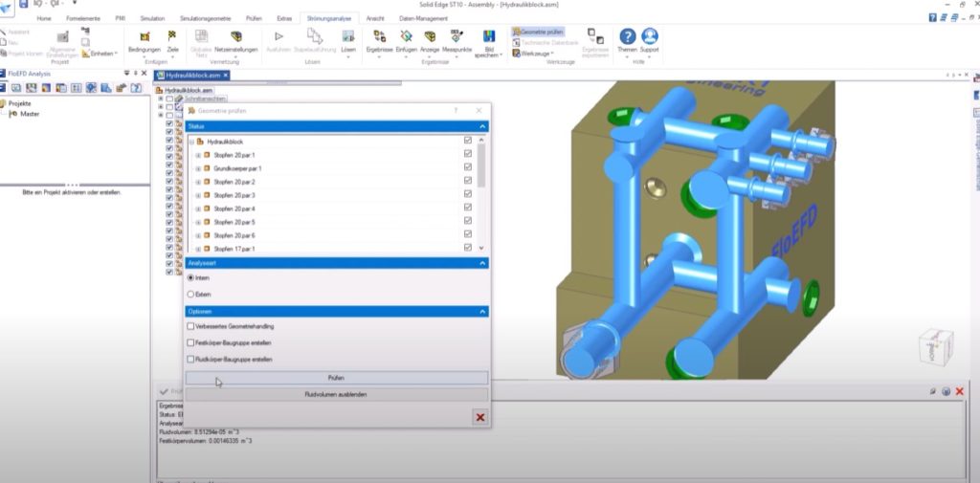
Task: Select the Extern analysis type
Action: pyautogui.click(x=190, y=294)
